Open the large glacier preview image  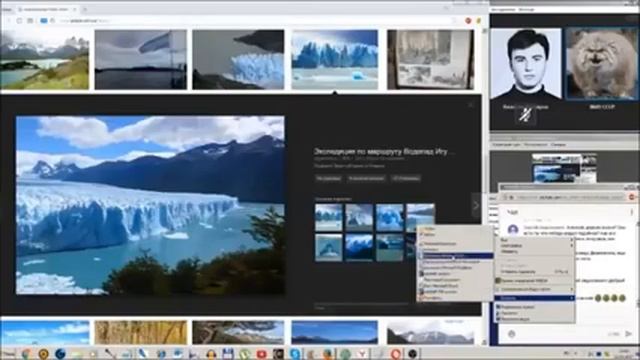(x=150, y=205)
